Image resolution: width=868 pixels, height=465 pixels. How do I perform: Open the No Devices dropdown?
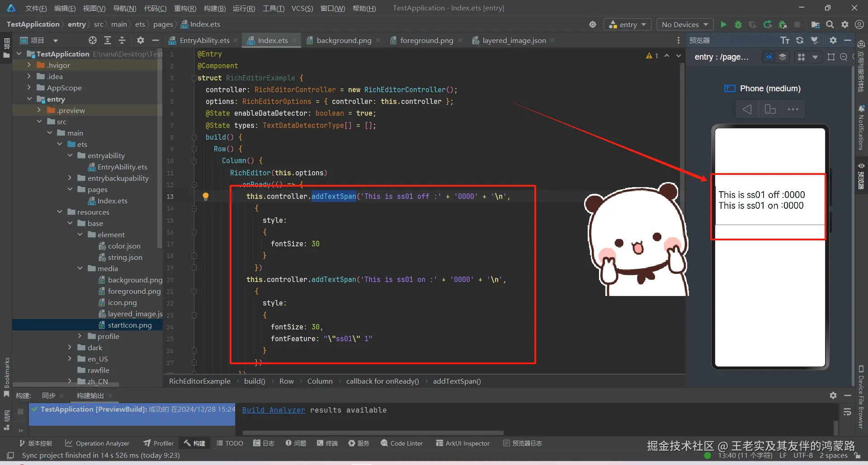(684, 24)
